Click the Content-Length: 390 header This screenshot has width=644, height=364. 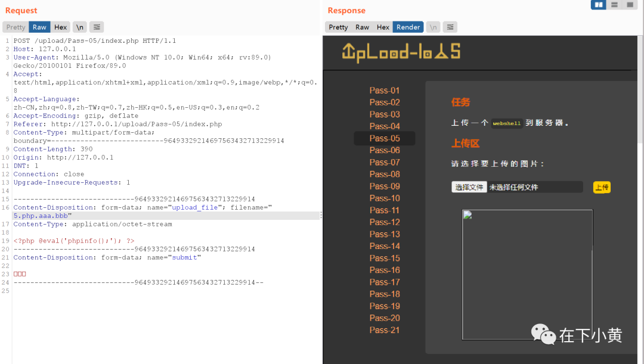(x=53, y=149)
